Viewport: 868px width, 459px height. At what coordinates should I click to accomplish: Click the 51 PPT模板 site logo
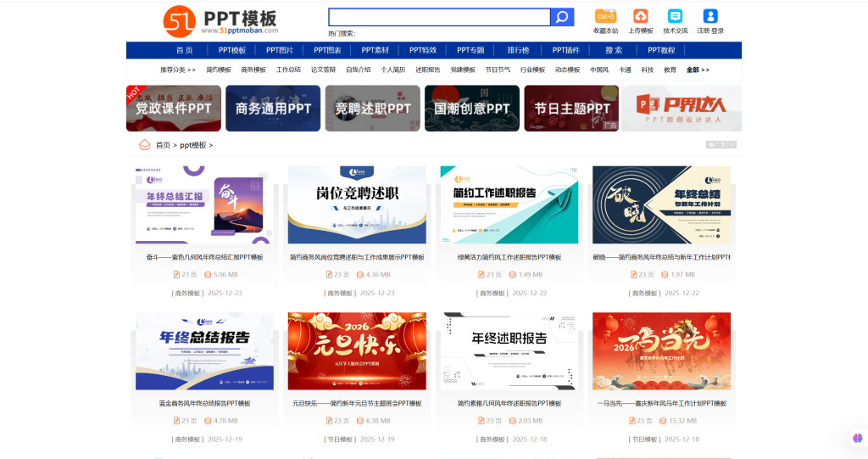(x=221, y=21)
